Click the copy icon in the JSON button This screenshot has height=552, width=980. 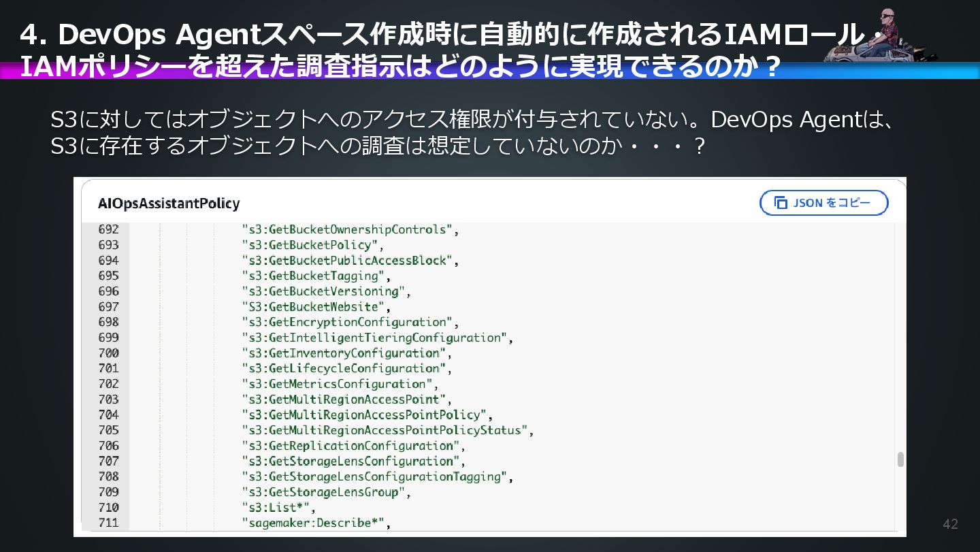(780, 203)
